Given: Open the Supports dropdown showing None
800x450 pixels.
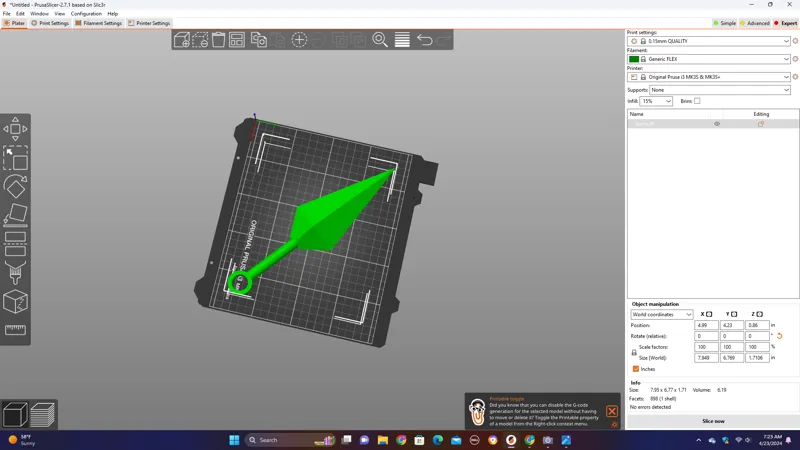Looking at the screenshot, I should 720,90.
